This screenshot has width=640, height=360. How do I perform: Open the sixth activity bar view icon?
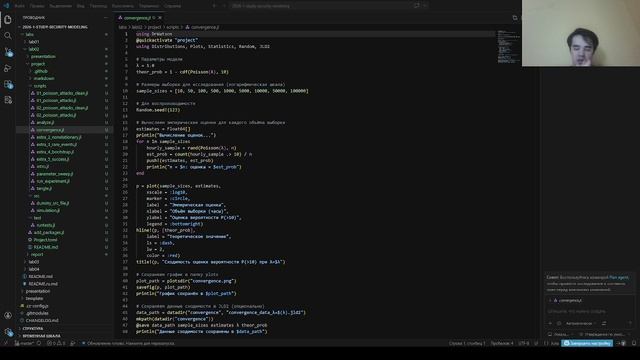8,100
